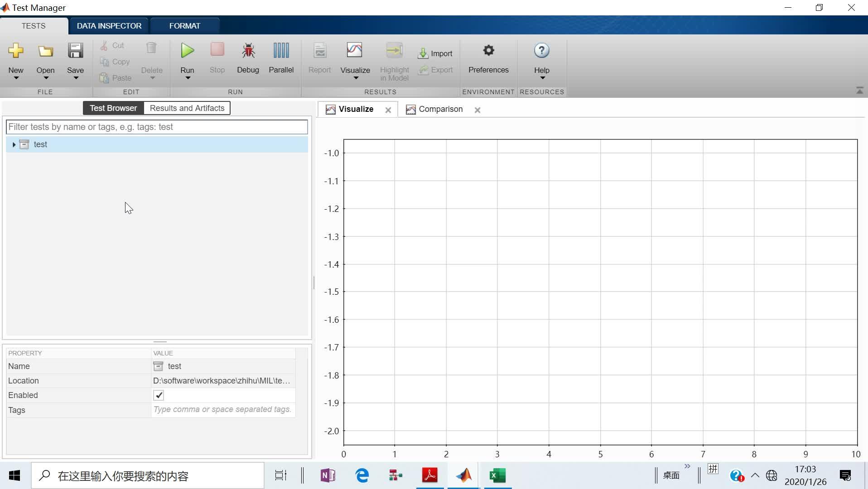Import test results
868x489 pixels.
coord(435,53)
